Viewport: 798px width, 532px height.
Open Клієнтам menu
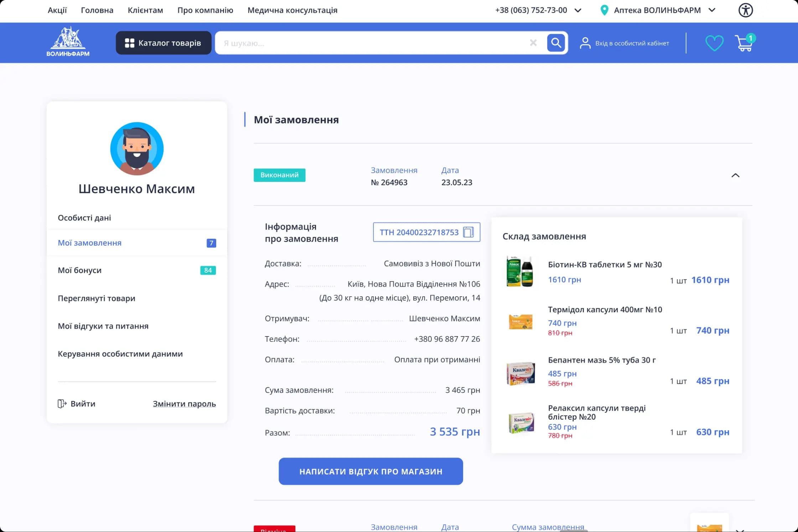point(145,10)
